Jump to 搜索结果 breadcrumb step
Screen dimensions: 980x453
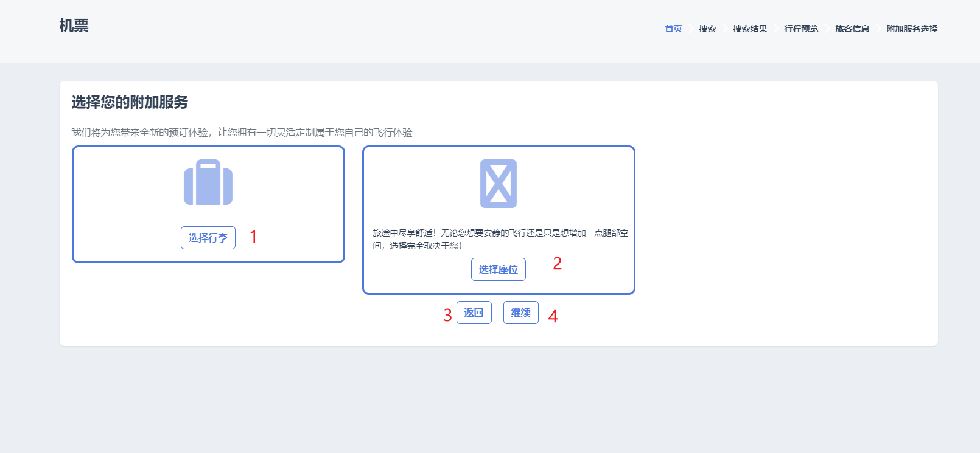750,29
